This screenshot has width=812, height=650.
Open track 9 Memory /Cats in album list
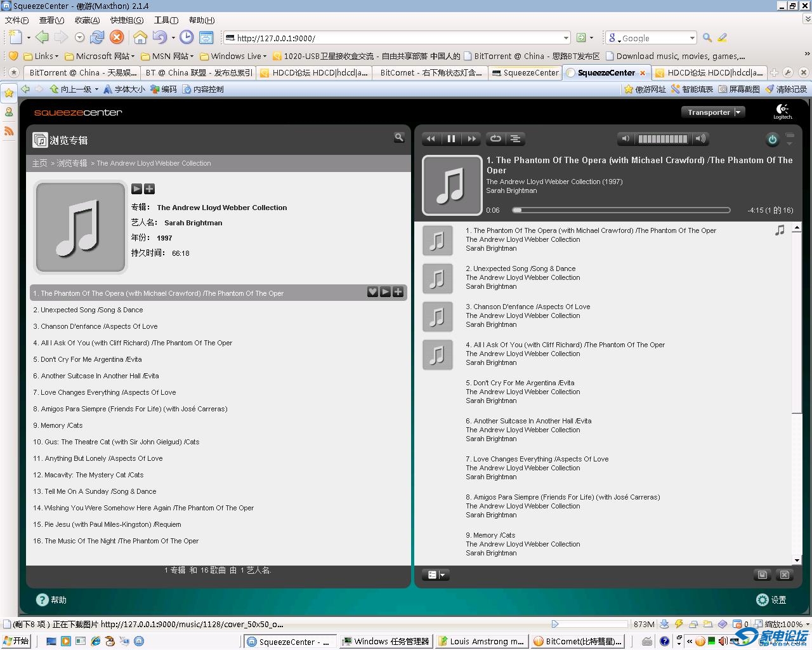point(58,425)
